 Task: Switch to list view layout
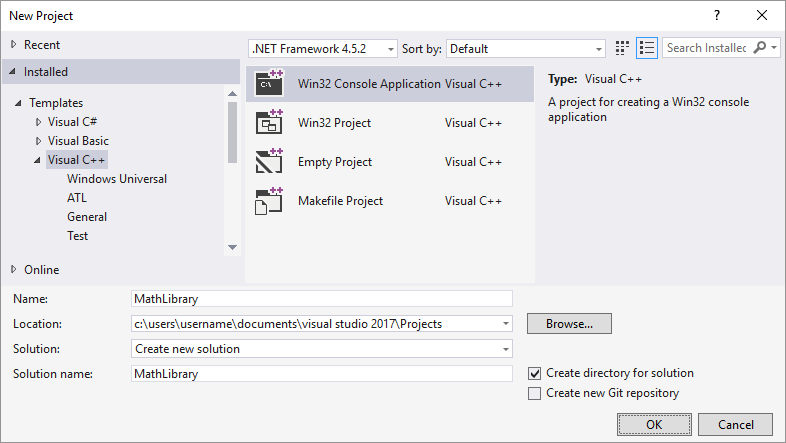(646, 48)
